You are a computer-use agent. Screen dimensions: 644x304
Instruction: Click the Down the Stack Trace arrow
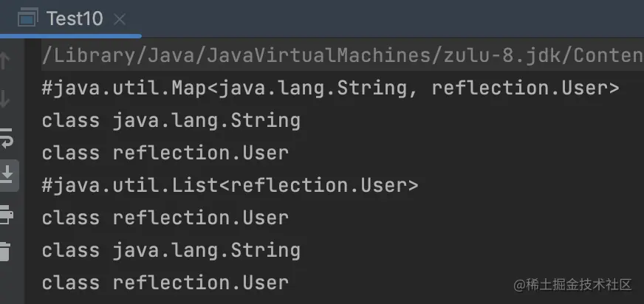[4, 98]
